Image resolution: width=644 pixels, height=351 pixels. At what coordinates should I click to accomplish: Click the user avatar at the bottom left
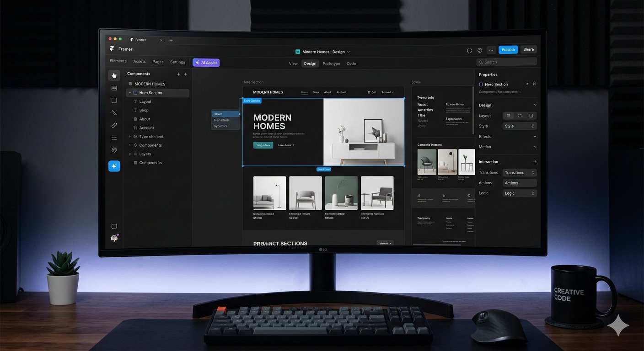click(114, 239)
